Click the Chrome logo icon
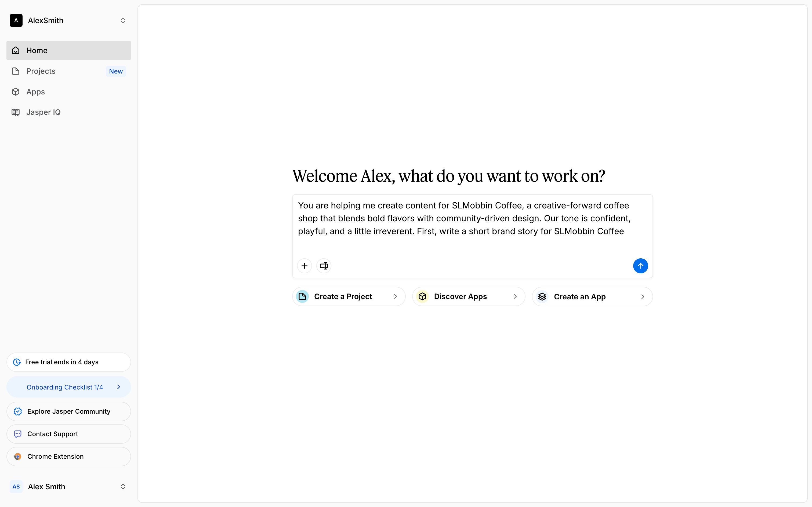Image resolution: width=812 pixels, height=507 pixels. pyautogui.click(x=18, y=456)
